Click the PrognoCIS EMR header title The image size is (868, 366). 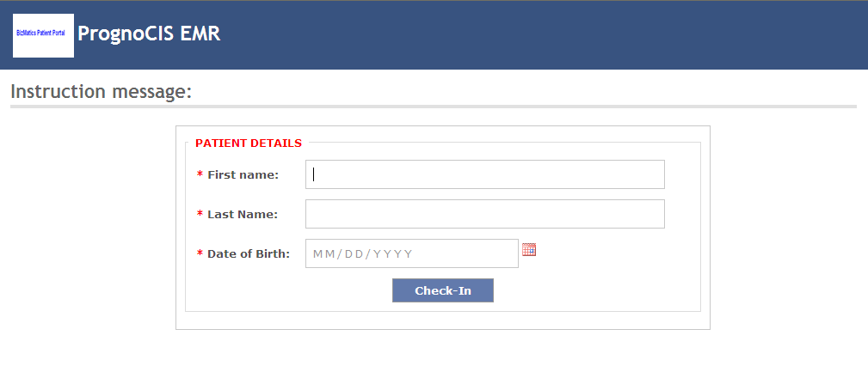point(149,34)
